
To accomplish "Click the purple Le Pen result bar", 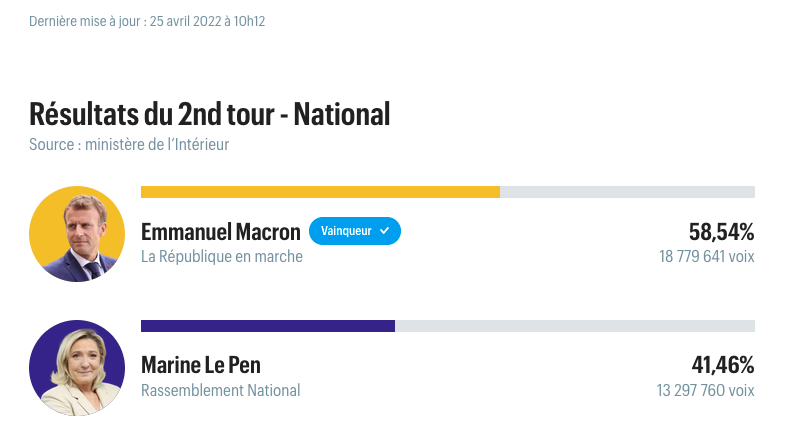I will (268, 326).
